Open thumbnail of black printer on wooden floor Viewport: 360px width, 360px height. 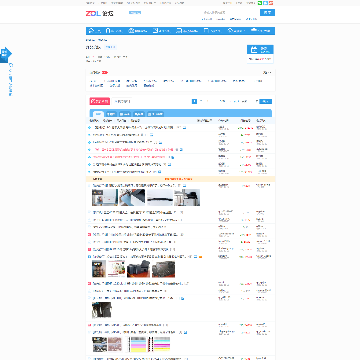[138, 269]
